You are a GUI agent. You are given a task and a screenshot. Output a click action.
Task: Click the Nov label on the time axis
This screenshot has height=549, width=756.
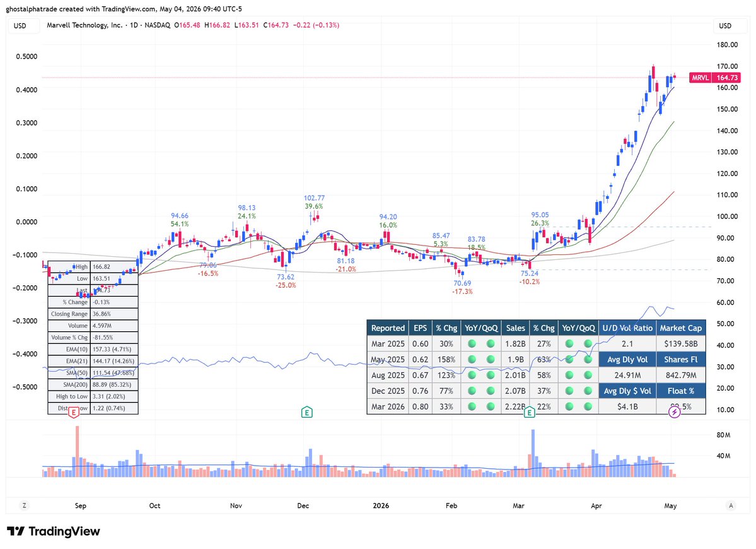[236, 505]
